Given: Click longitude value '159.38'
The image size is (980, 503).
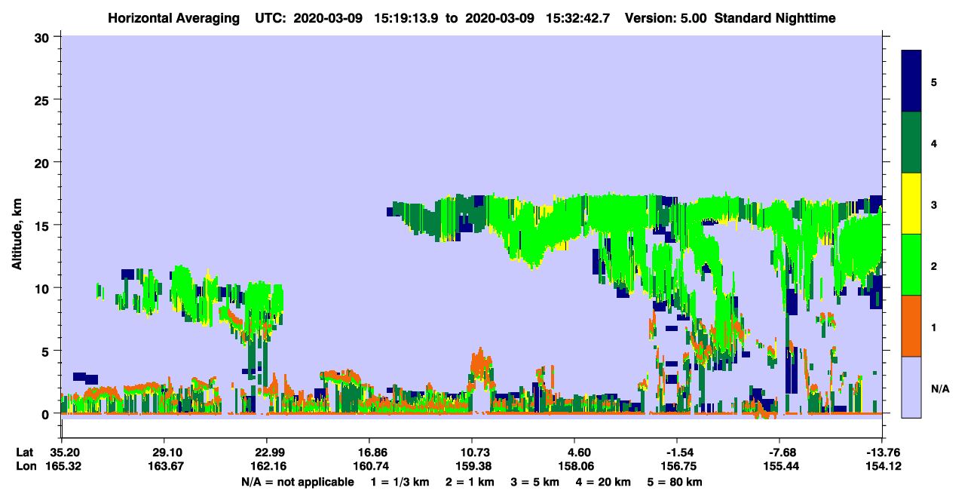Looking at the screenshot, I should [472, 467].
